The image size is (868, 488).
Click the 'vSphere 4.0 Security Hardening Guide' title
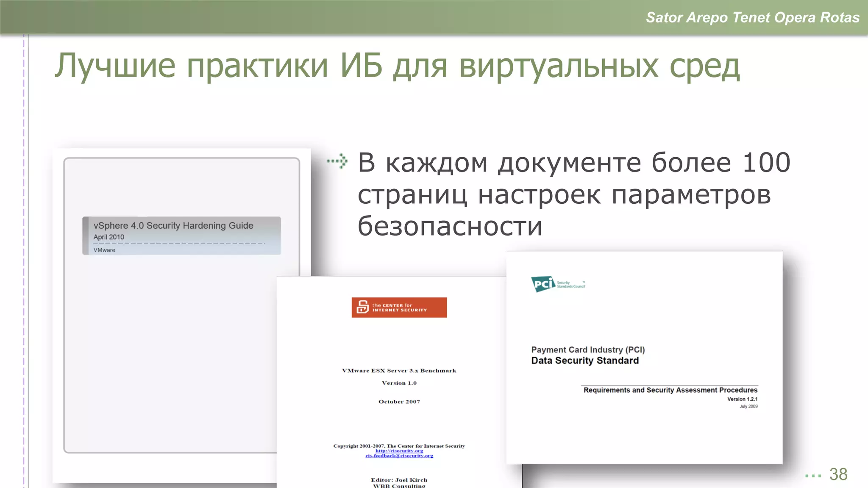click(173, 225)
